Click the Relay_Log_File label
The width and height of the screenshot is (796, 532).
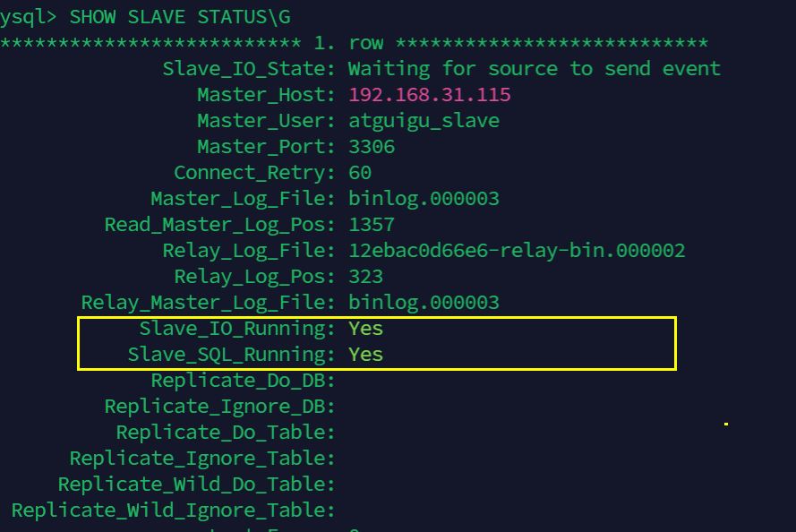[x=249, y=250]
